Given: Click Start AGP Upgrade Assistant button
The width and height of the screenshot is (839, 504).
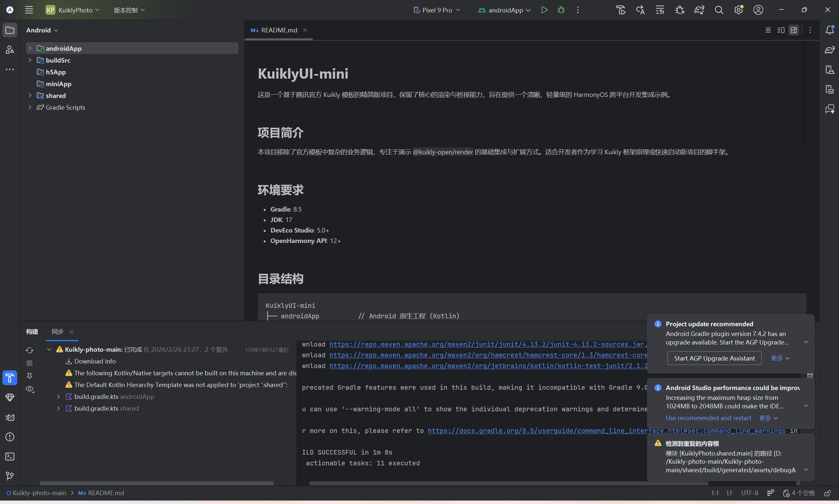Looking at the screenshot, I should coord(714,358).
